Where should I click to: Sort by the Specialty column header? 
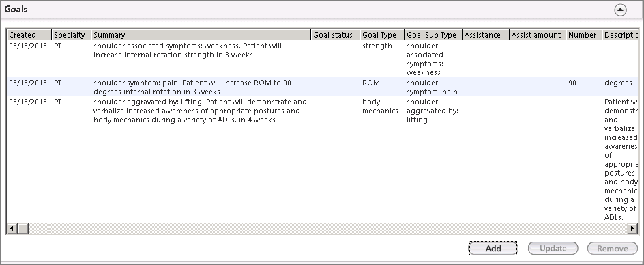click(72, 35)
